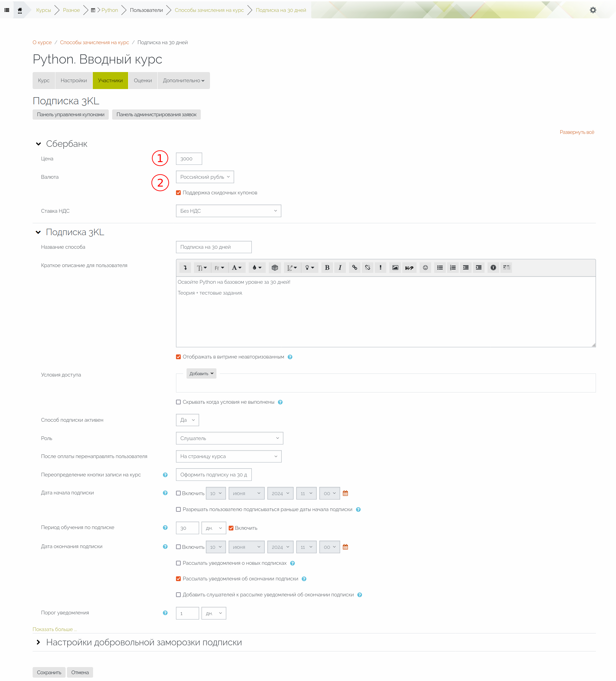This screenshot has width=616, height=681.
Task: Toggle italic formatting
Action: [340, 268]
